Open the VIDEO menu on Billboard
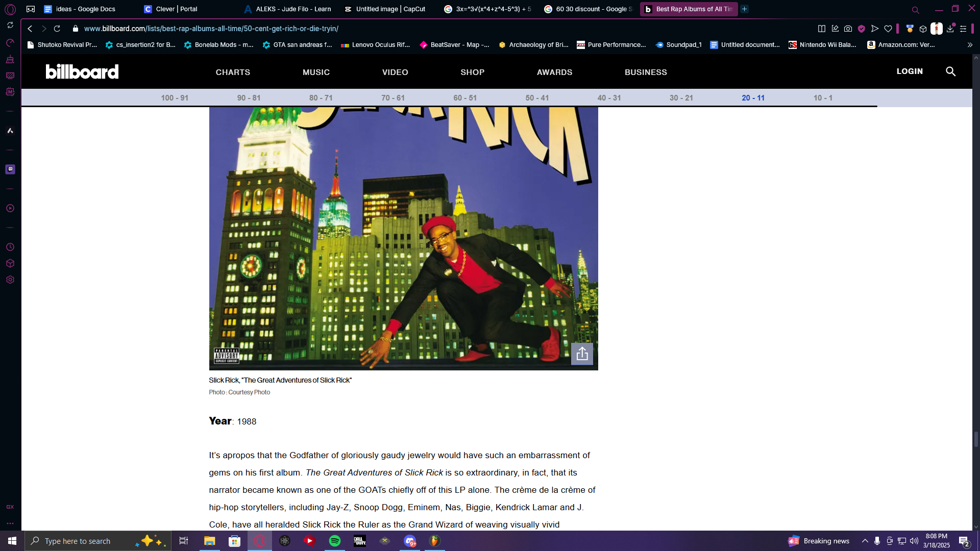980x551 pixels. pyautogui.click(x=395, y=72)
